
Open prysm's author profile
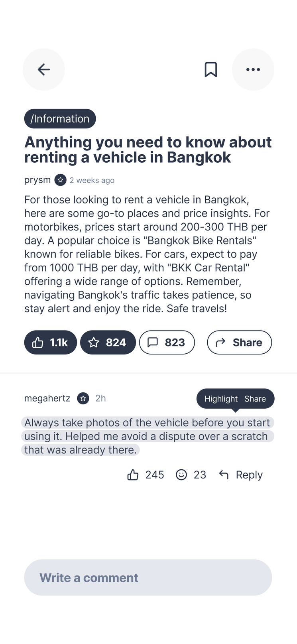(37, 180)
